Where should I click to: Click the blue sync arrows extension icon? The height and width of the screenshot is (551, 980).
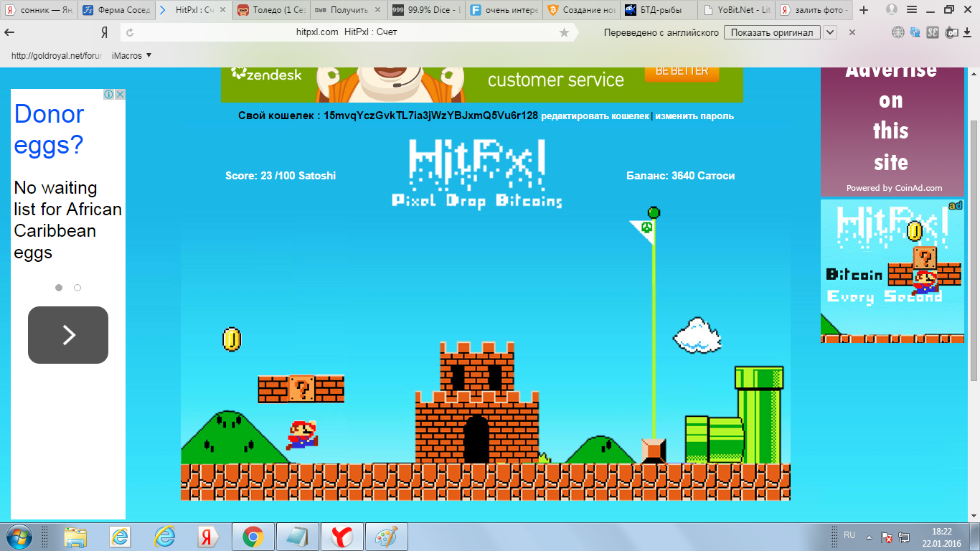pos(915,32)
